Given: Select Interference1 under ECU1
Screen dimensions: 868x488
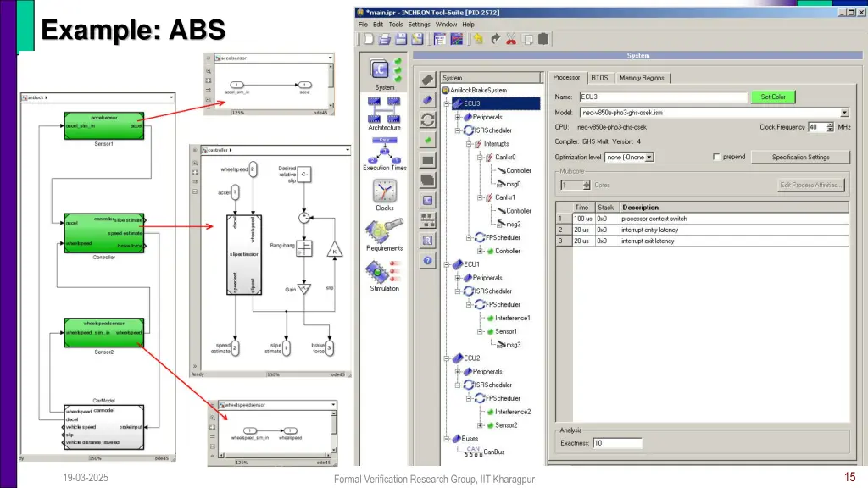Looking at the screenshot, I should (x=513, y=319).
